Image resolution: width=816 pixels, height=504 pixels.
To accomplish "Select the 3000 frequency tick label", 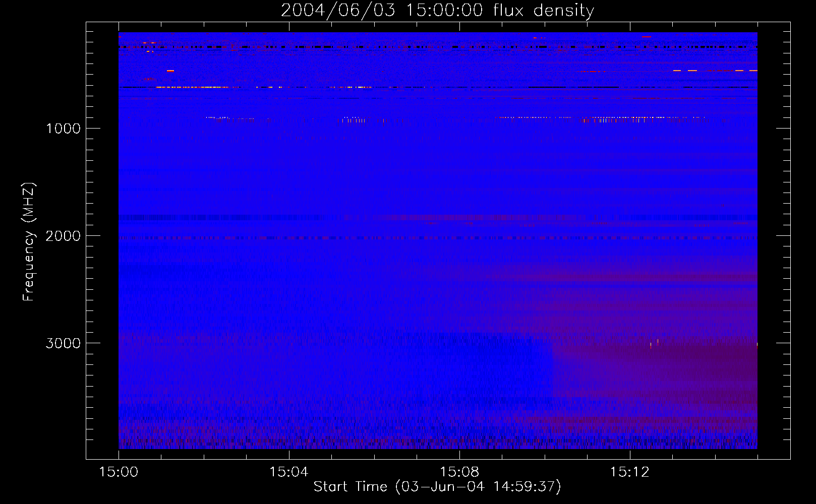I will pyautogui.click(x=63, y=343).
